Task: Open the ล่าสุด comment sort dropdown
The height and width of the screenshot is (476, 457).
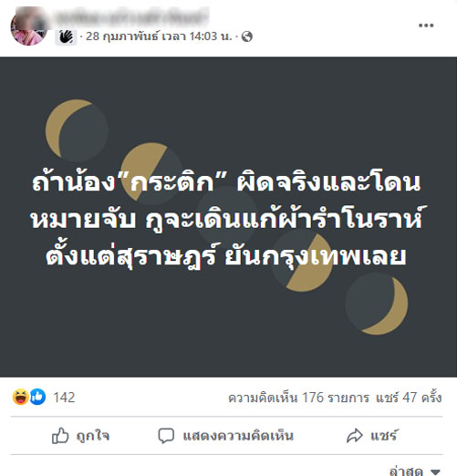Action: (x=415, y=471)
